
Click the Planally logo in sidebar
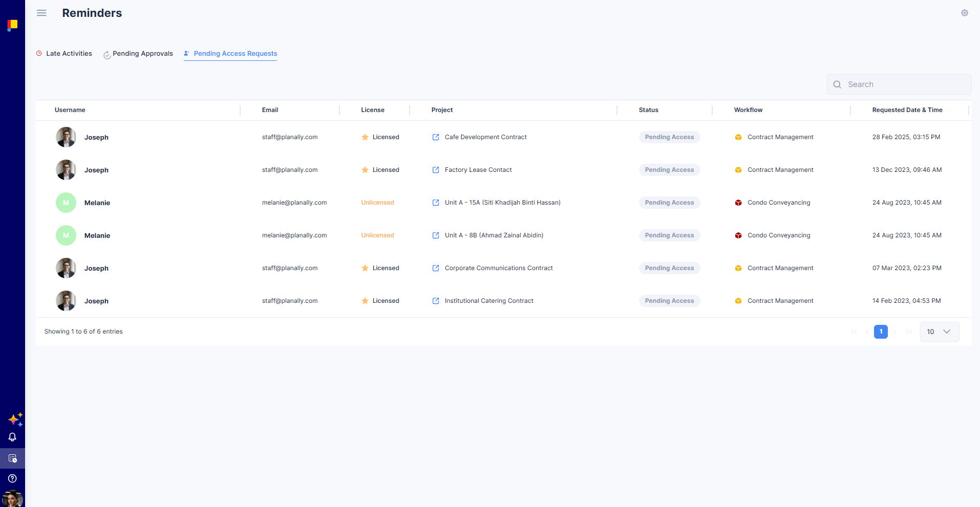[12, 25]
